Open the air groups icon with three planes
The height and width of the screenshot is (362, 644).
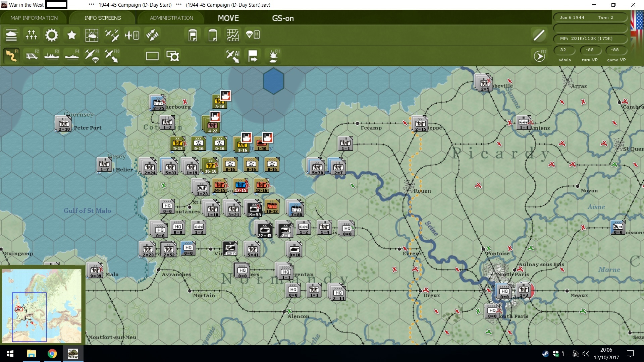pyautogui.click(x=112, y=35)
